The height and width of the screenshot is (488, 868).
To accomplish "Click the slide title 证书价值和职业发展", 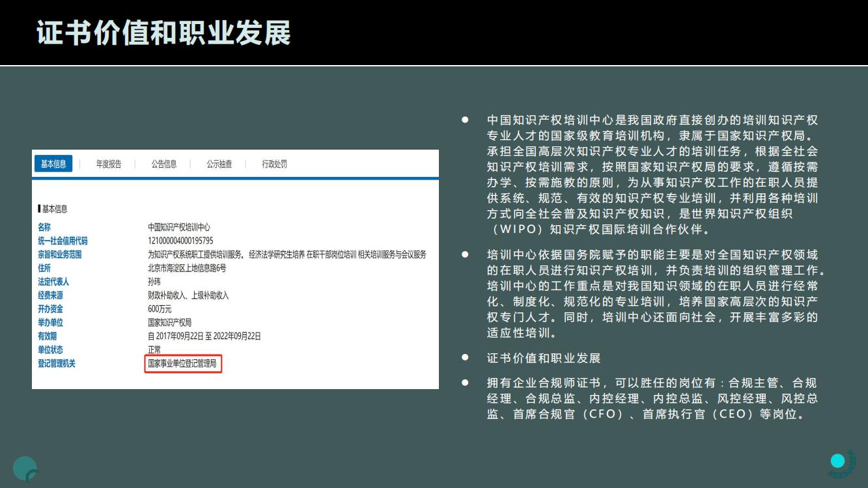I will tap(163, 33).
